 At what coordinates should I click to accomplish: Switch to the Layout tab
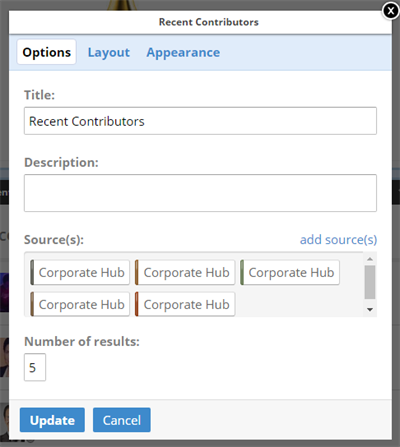click(109, 52)
